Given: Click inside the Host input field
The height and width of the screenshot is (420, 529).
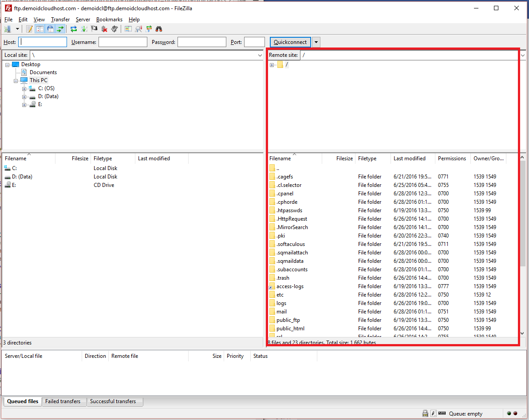Looking at the screenshot, I should pyautogui.click(x=42, y=42).
